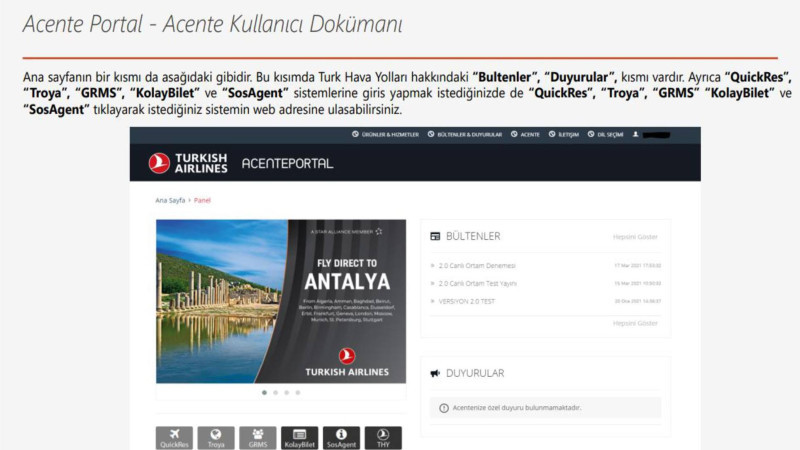Select the first carousel dot indicator
The height and width of the screenshot is (450, 800).
264,392
